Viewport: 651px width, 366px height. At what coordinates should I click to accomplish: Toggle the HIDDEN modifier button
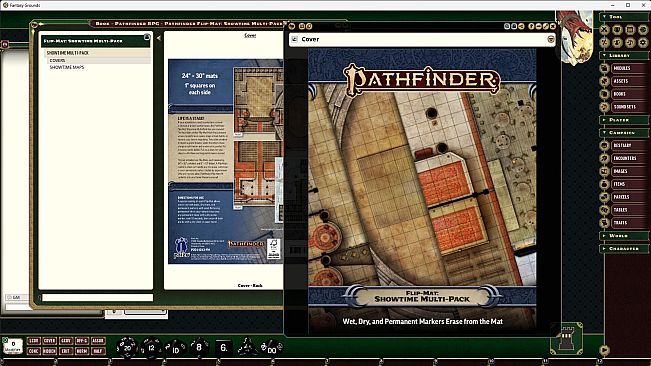click(49, 351)
